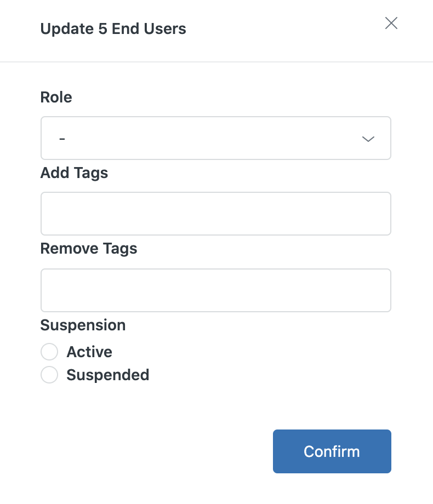Screen dimensions: 433x504
Task: Click the right end of Remove Tags box
Action: click(x=378, y=290)
